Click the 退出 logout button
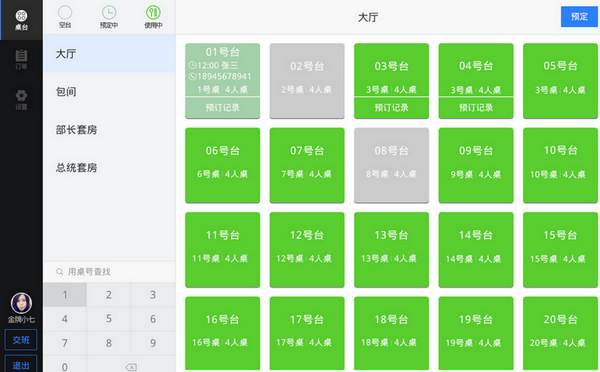 click(x=21, y=364)
